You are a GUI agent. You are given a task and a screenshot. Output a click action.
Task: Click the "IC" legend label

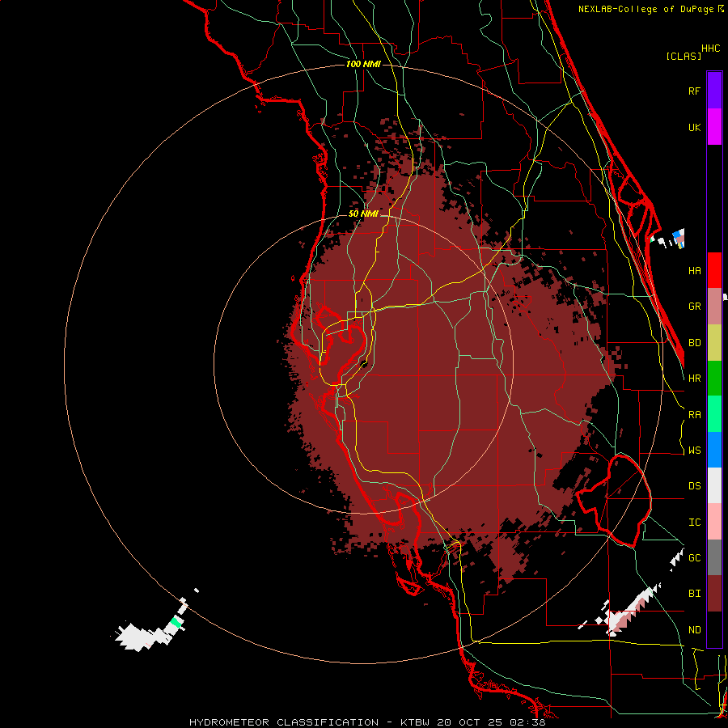(694, 523)
